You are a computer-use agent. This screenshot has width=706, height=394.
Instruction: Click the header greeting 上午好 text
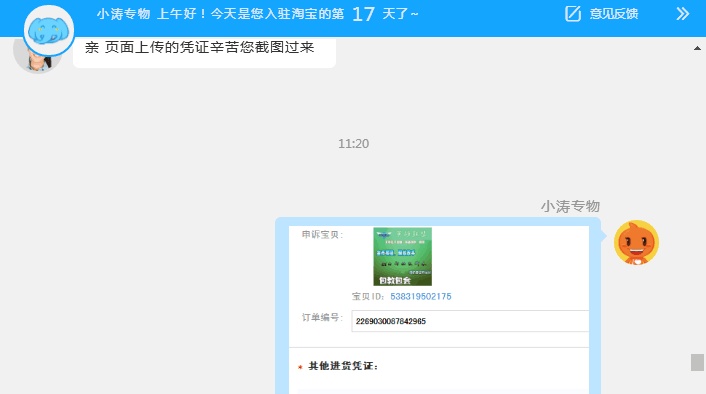pyautogui.click(x=177, y=14)
